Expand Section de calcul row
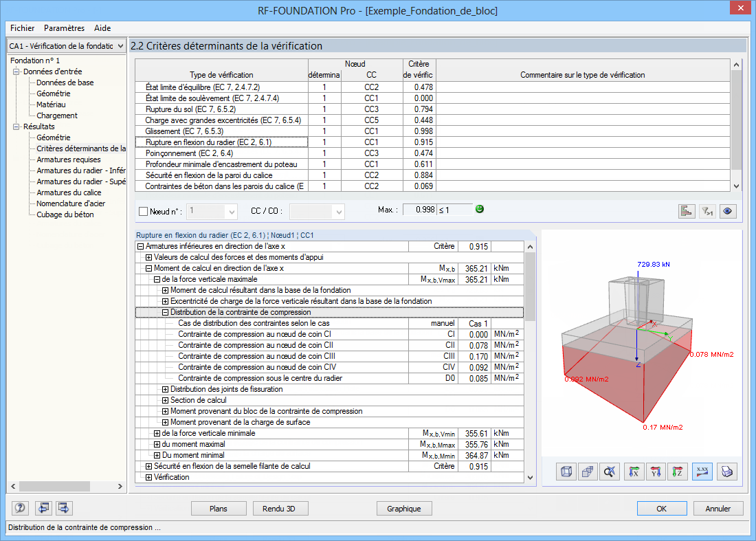 (166, 400)
